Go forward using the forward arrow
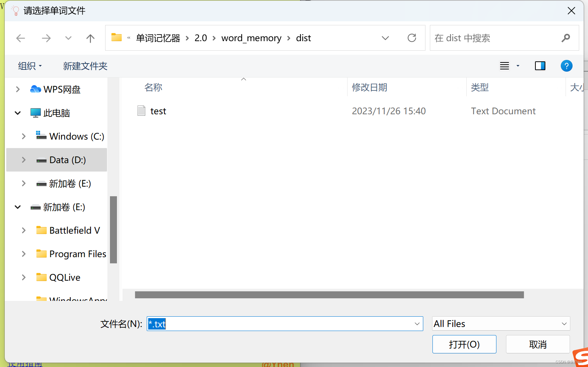 [x=46, y=38]
